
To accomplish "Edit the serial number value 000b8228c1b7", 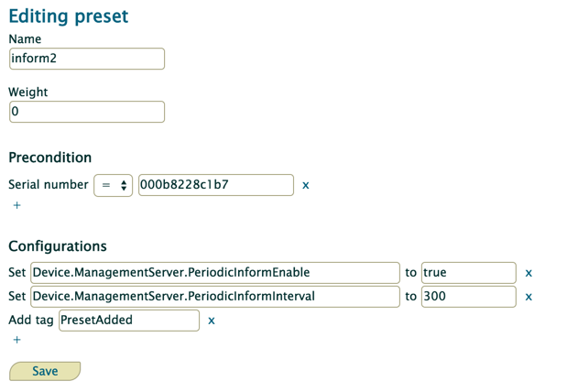I will click(x=216, y=185).
